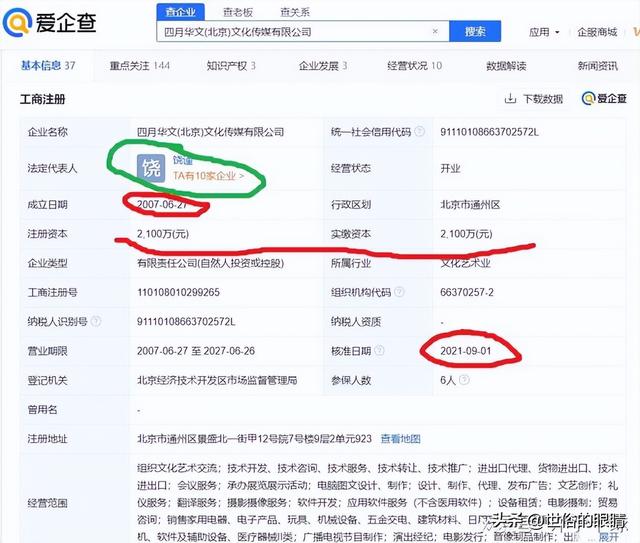Click the 有限责任公司(自然人投资或控股) type value
The width and height of the screenshot is (640, 543).
210,263
